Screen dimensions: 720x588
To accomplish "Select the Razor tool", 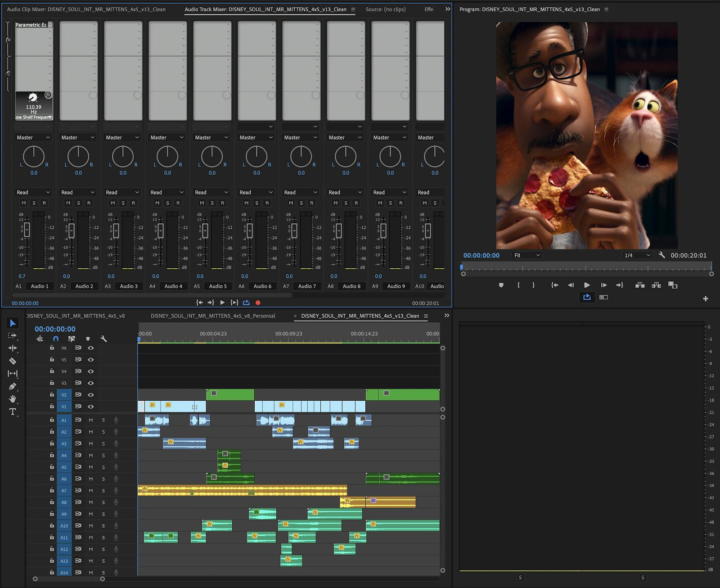I will [x=13, y=361].
